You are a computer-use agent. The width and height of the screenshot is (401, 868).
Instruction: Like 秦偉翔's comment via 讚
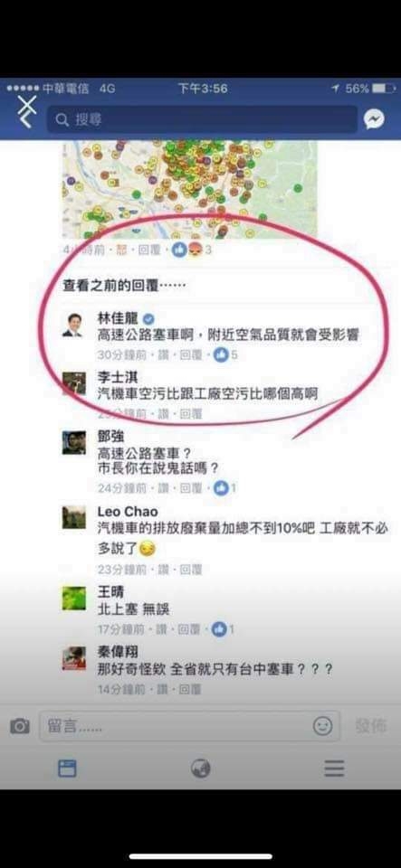pyautogui.click(x=164, y=690)
